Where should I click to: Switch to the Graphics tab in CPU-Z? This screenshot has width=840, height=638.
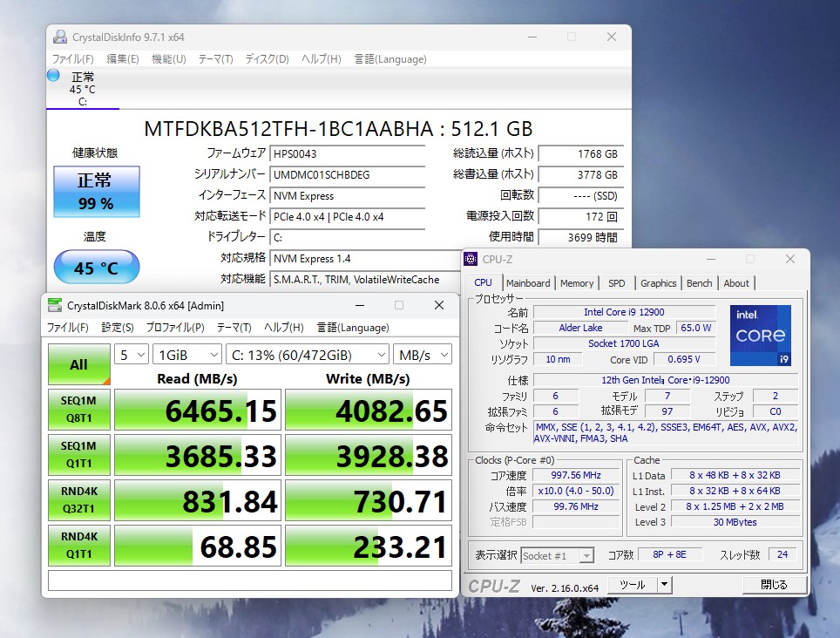[659, 283]
